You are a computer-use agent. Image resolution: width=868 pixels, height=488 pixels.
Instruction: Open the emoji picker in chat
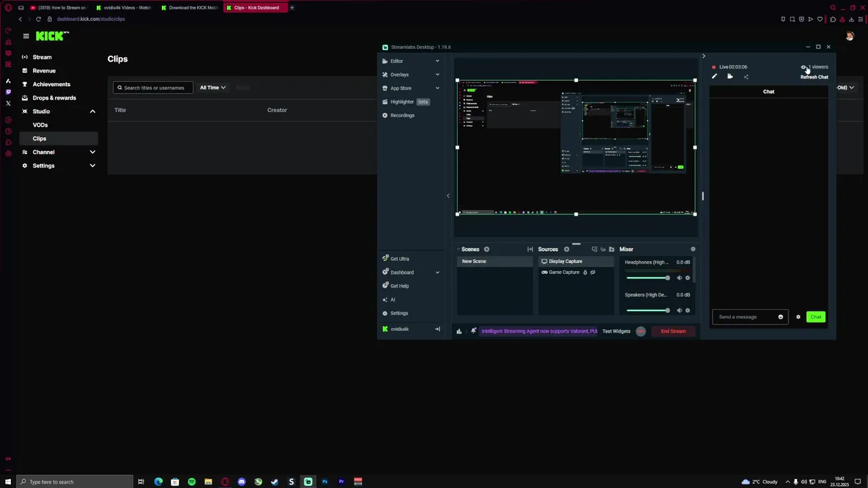click(x=781, y=317)
